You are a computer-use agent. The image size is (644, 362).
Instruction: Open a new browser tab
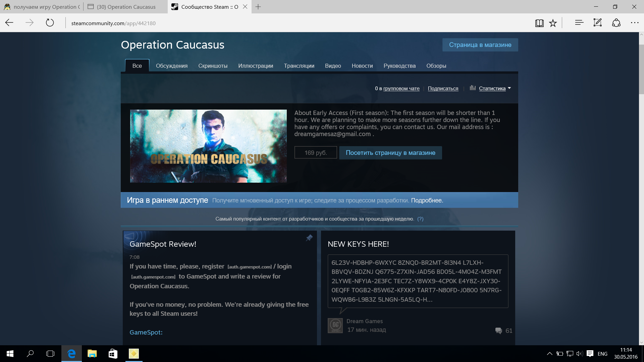258,7
